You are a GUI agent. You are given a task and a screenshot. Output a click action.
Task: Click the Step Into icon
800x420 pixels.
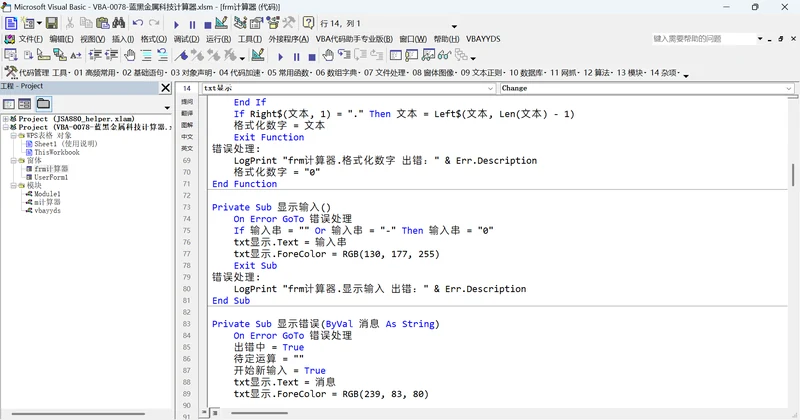[344, 55]
